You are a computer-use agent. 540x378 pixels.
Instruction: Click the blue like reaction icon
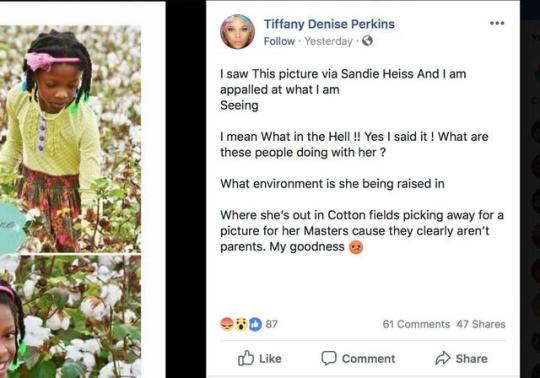point(255,324)
